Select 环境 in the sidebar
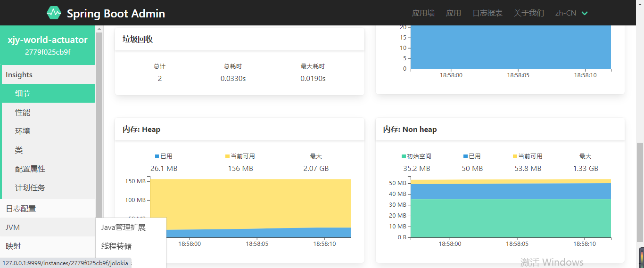The height and width of the screenshot is (268, 644). click(x=48, y=131)
